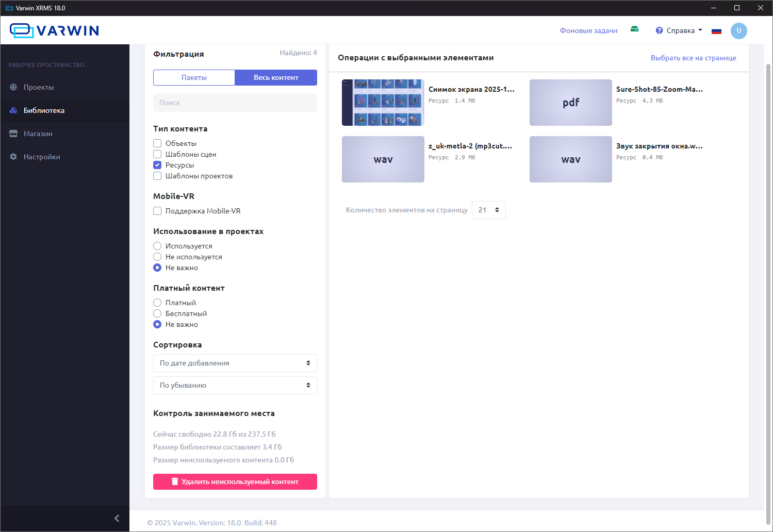Open the user avatar profile menu
The width and height of the screenshot is (773, 532).
pyautogui.click(x=738, y=31)
